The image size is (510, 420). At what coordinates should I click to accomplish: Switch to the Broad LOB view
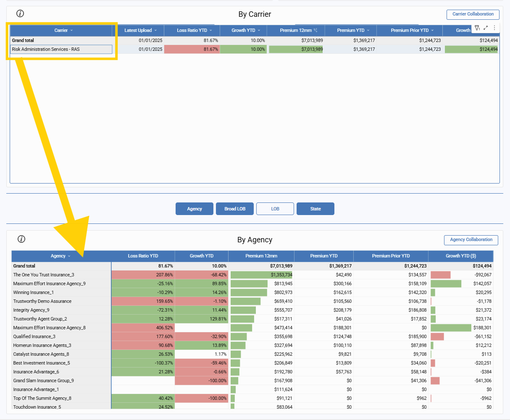click(235, 209)
